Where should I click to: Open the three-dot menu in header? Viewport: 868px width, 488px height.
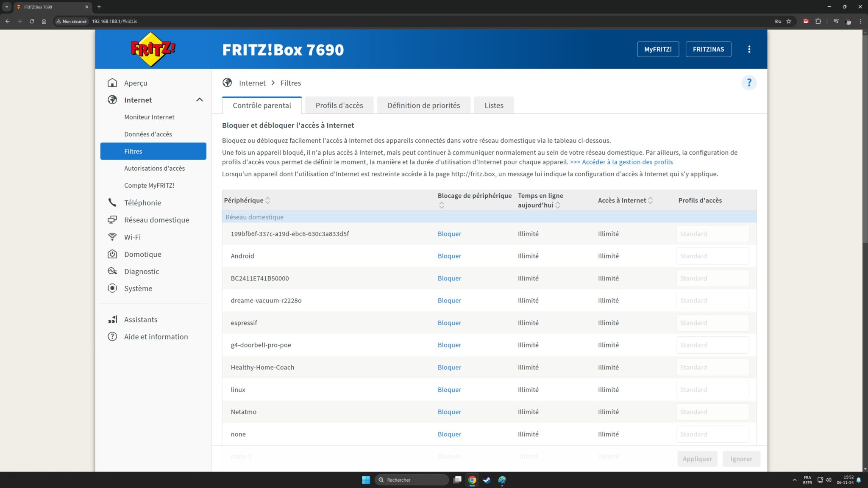click(x=749, y=49)
